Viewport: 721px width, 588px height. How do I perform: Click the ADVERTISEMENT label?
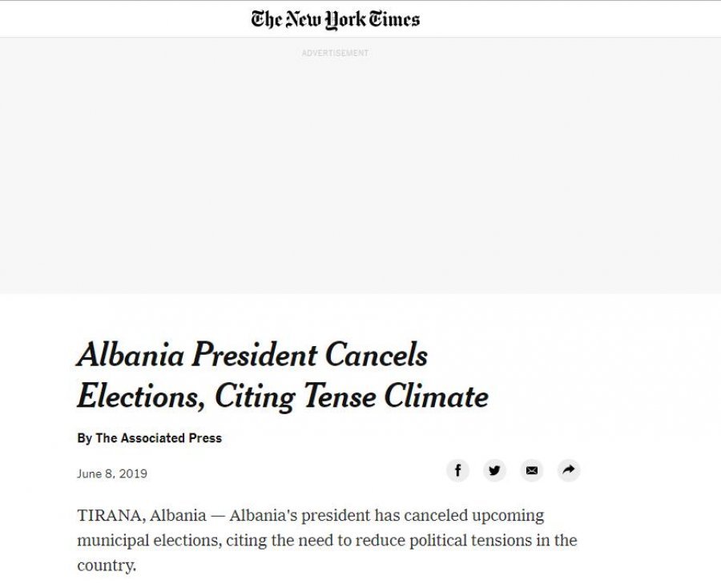coord(335,53)
